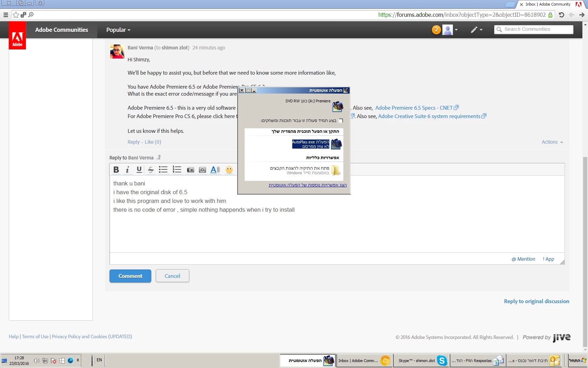
Task: Open FW: Respostas taskbar item
Action: (477, 361)
